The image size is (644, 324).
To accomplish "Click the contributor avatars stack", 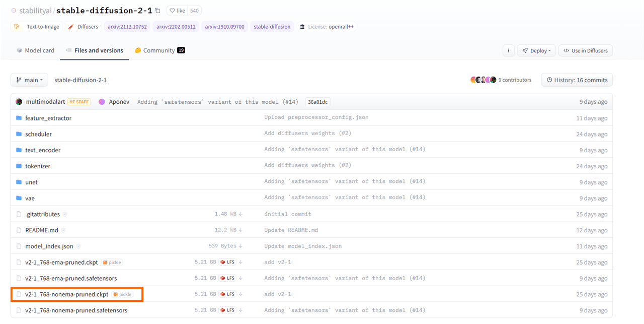I will 484,80.
